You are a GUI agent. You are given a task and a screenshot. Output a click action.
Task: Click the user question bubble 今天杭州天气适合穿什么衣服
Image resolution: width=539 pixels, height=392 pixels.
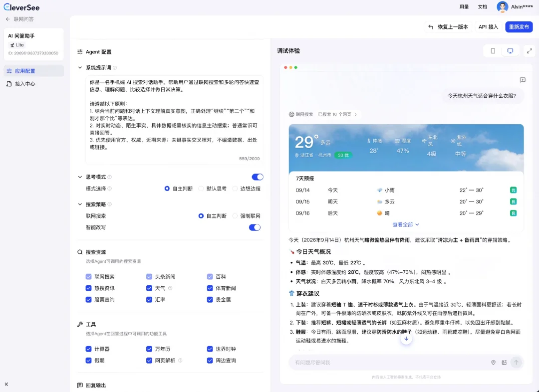[x=482, y=96]
